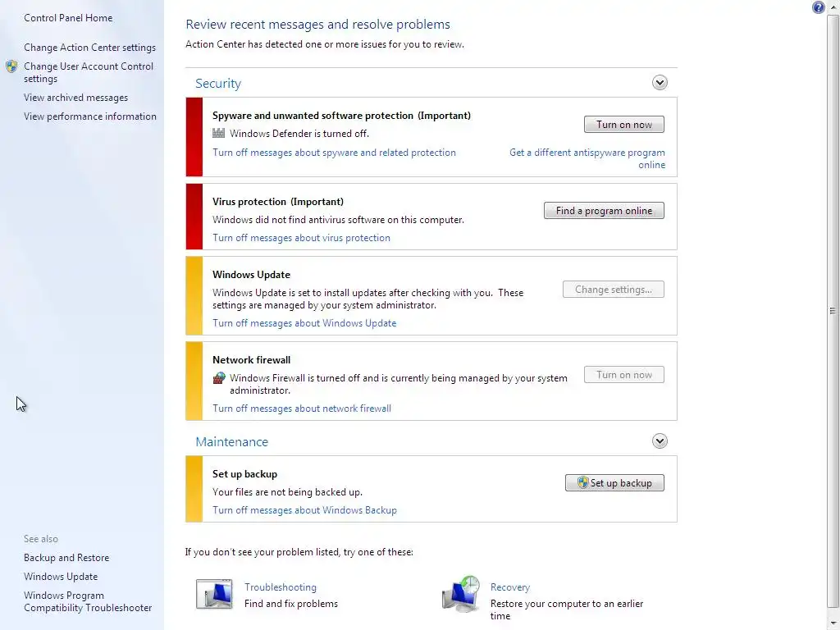Open the Recovery link
This screenshot has width=840, height=630.
(510, 587)
